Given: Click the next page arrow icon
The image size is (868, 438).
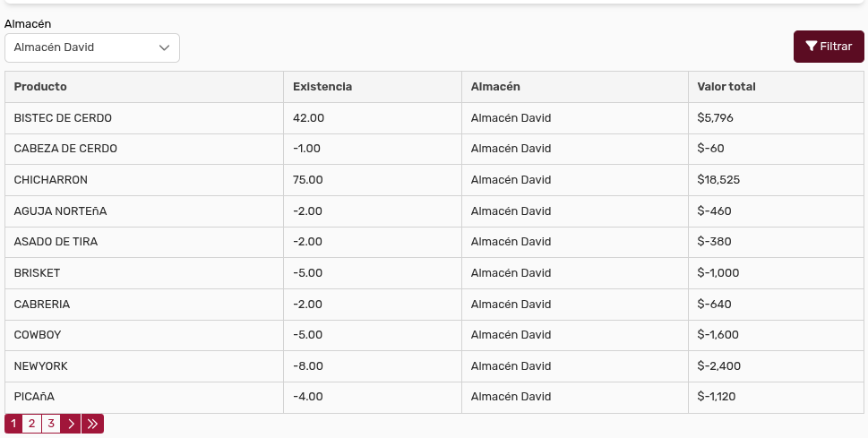Looking at the screenshot, I should [71, 424].
